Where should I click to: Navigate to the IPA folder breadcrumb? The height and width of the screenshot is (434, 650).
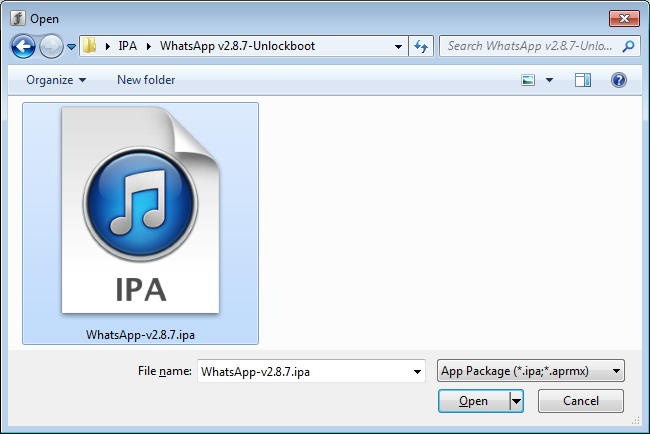tap(127, 46)
